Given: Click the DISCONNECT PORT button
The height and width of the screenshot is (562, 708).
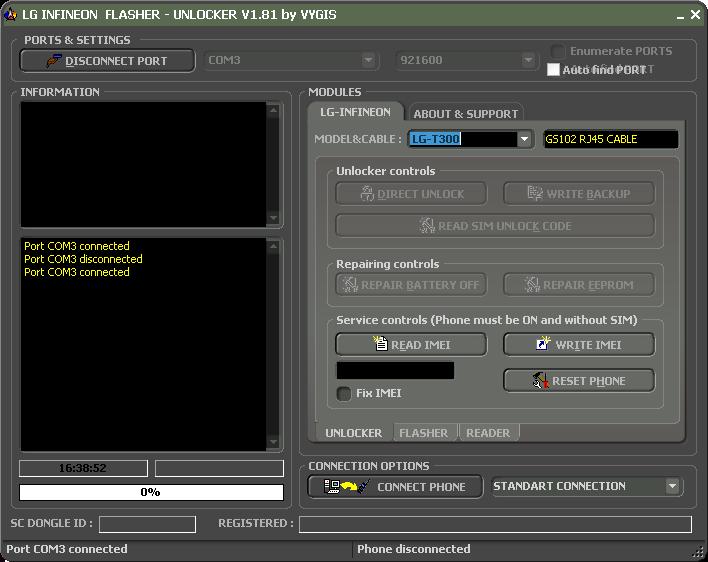Looking at the screenshot, I should pyautogui.click(x=107, y=60).
